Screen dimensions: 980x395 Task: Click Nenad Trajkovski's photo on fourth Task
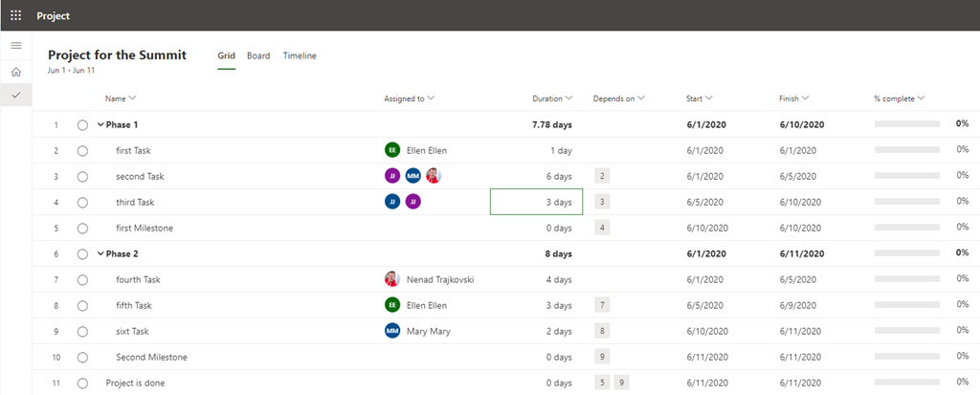tap(391, 279)
